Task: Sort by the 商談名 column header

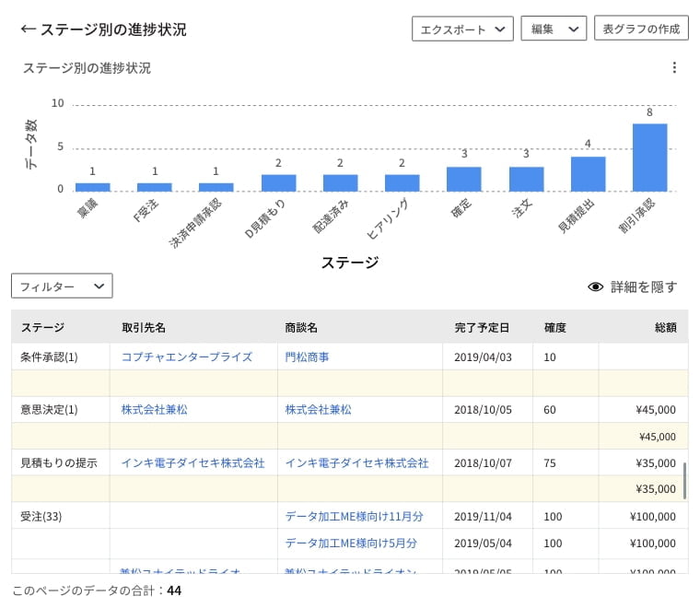Action: (x=301, y=327)
